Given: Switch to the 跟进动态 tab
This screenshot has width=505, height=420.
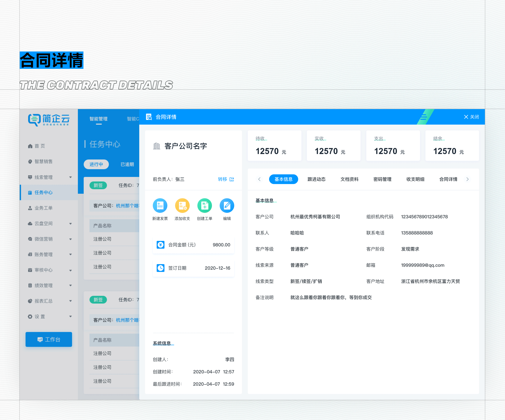Looking at the screenshot, I should point(316,179).
